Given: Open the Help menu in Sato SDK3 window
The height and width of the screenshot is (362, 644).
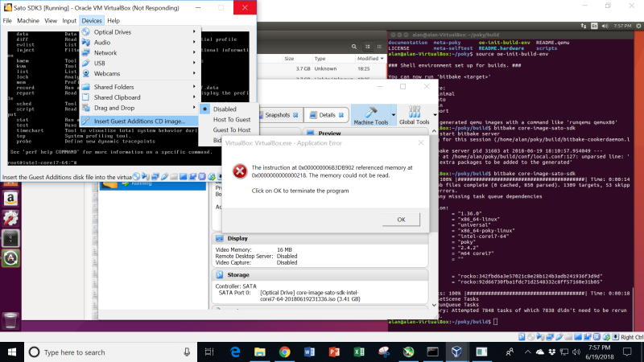Looking at the screenshot, I should [114, 21].
